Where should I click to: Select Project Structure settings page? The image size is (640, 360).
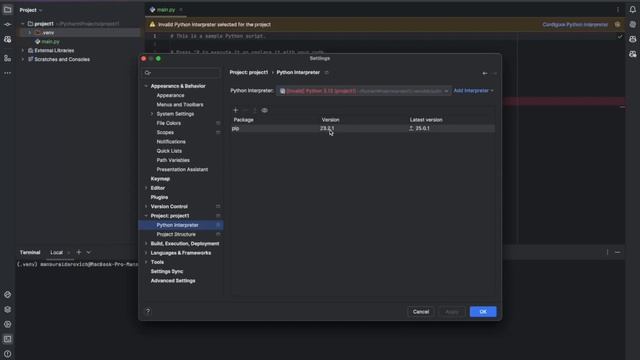[176, 234]
